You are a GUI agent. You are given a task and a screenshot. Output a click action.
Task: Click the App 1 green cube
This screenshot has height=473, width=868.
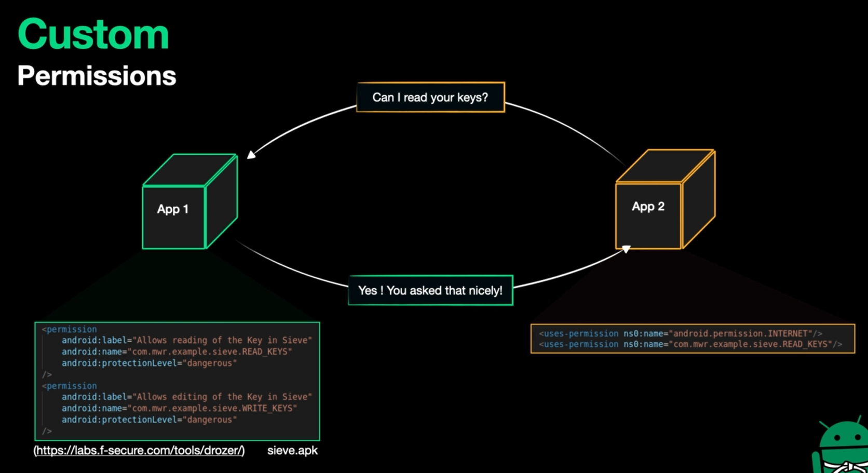(x=190, y=201)
